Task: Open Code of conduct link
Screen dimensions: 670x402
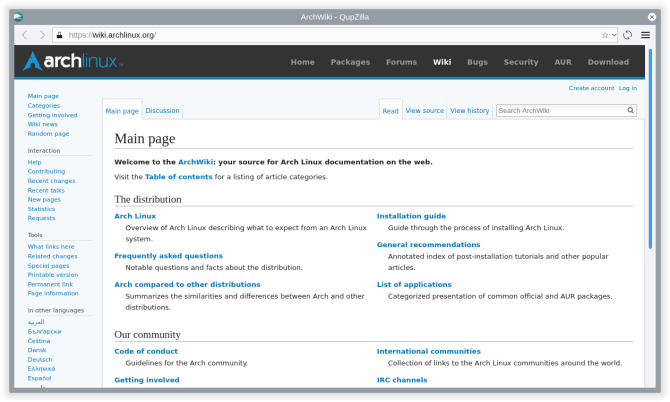Action: (x=146, y=351)
